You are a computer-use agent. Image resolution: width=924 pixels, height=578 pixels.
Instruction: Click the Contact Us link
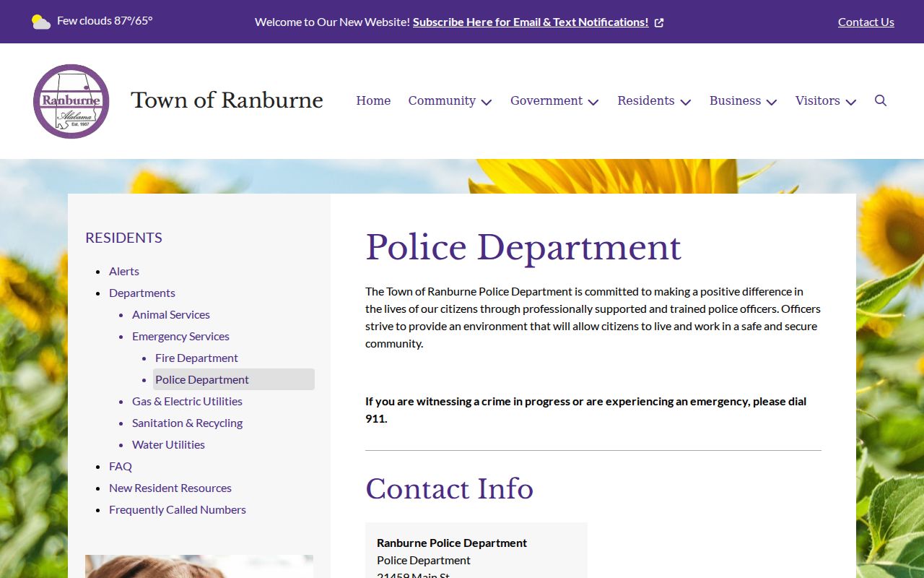[866, 22]
